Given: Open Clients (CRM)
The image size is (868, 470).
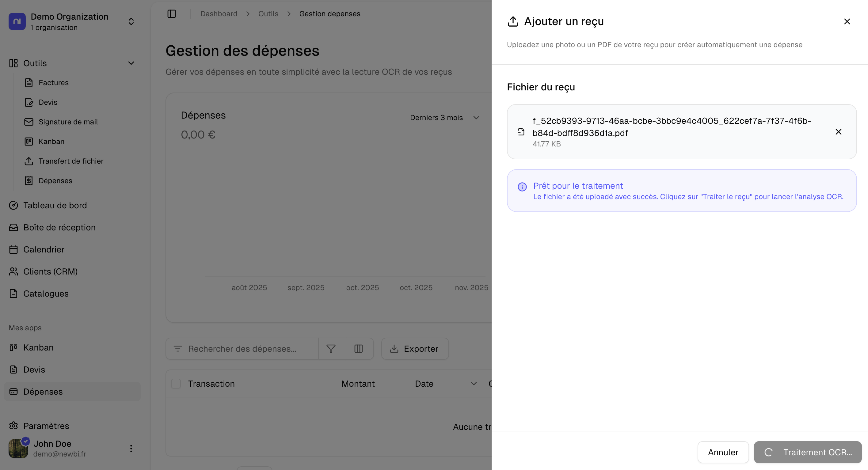Looking at the screenshot, I should coord(51,271).
